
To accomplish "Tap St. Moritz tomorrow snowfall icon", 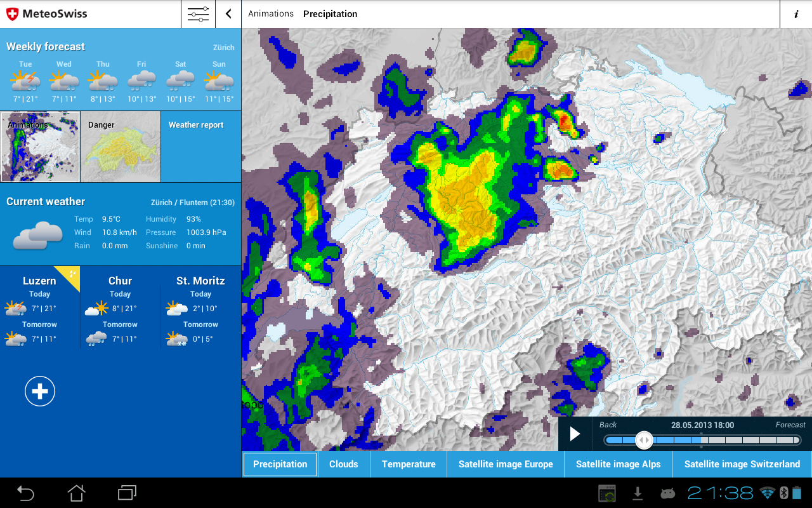I will click(176, 338).
